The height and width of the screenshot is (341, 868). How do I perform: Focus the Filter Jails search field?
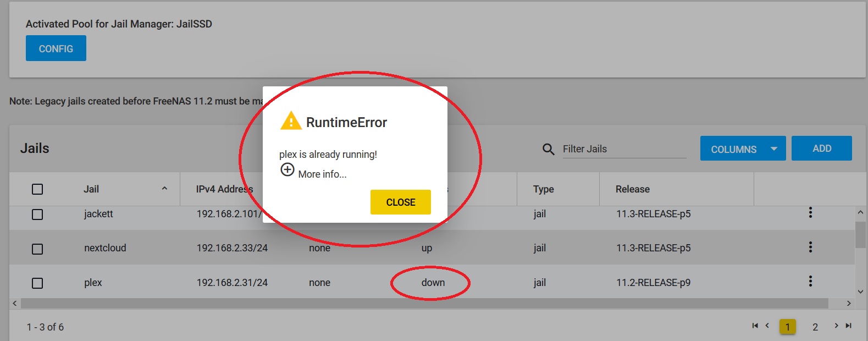pos(624,149)
